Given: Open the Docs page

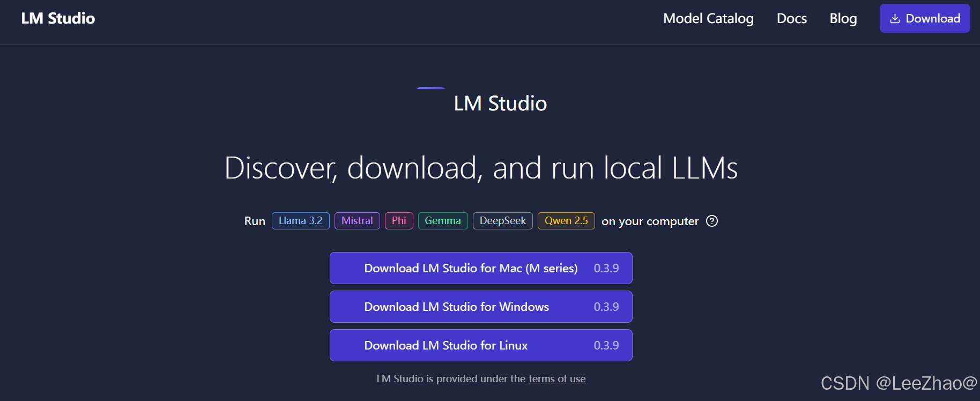Looking at the screenshot, I should pyautogui.click(x=792, y=18).
